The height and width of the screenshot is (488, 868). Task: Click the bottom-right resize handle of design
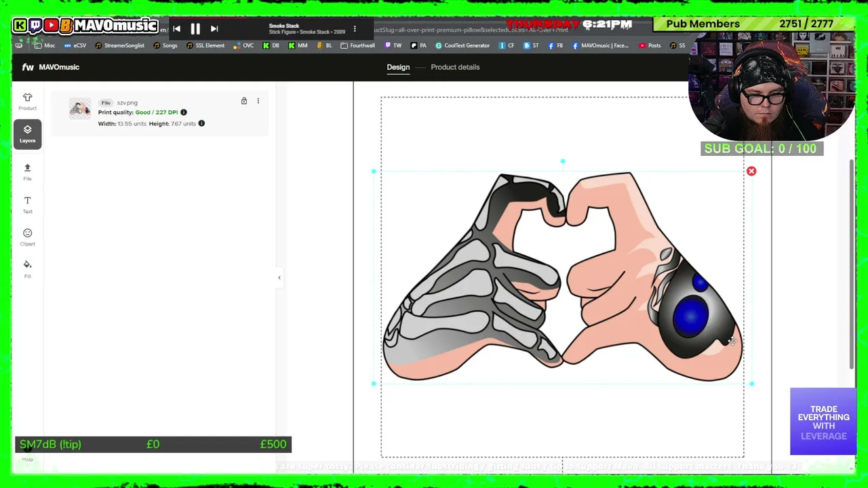[x=751, y=384]
